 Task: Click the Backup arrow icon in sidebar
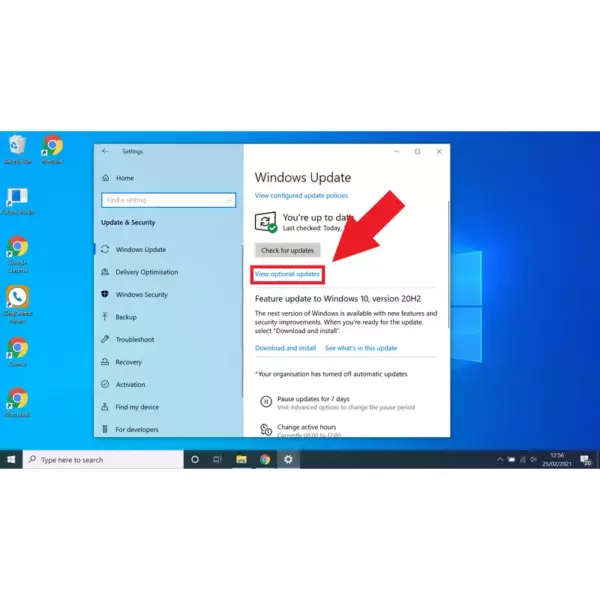click(105, 316)
